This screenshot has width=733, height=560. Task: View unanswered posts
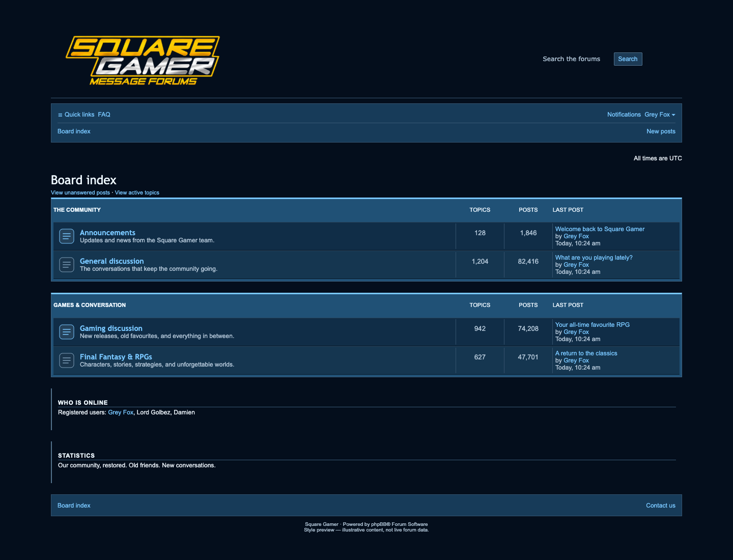[x=80, y=193]
